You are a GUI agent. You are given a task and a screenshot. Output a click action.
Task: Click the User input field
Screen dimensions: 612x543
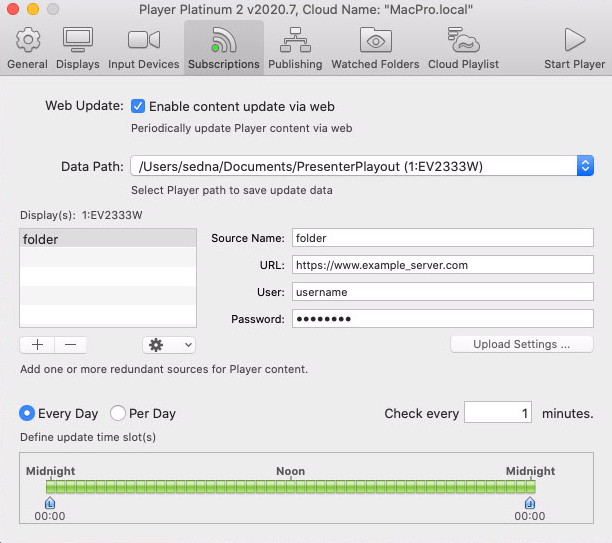coord(443,292)
